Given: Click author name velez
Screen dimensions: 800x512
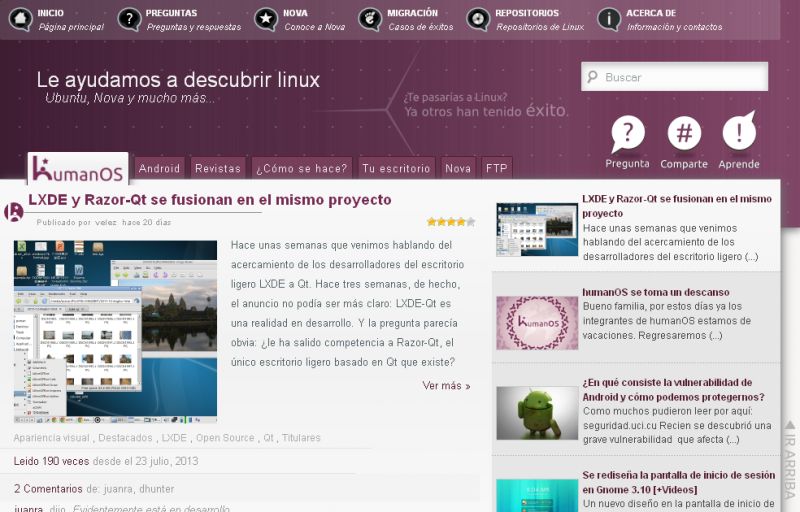Looking at the screenshot, I should coord(106,222).
